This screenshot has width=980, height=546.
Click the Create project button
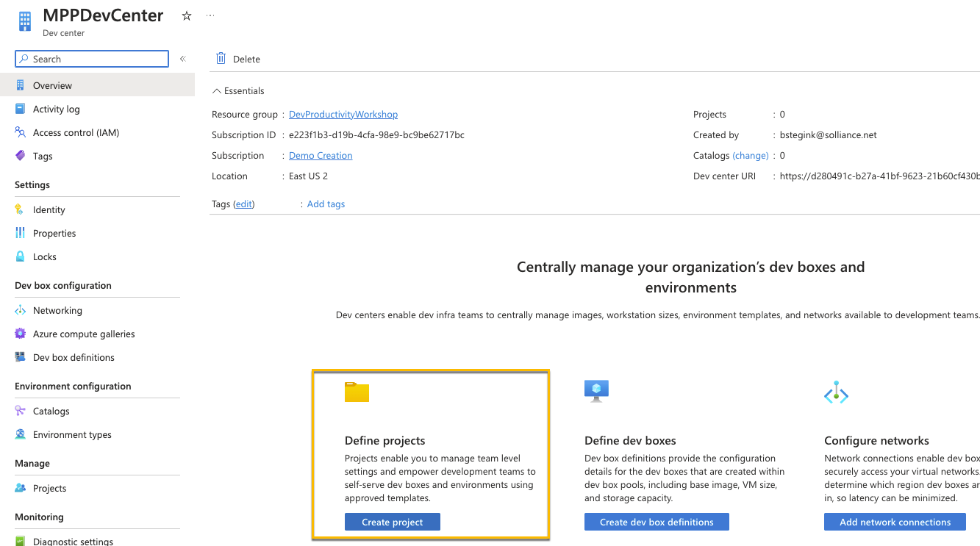[393, 522]
